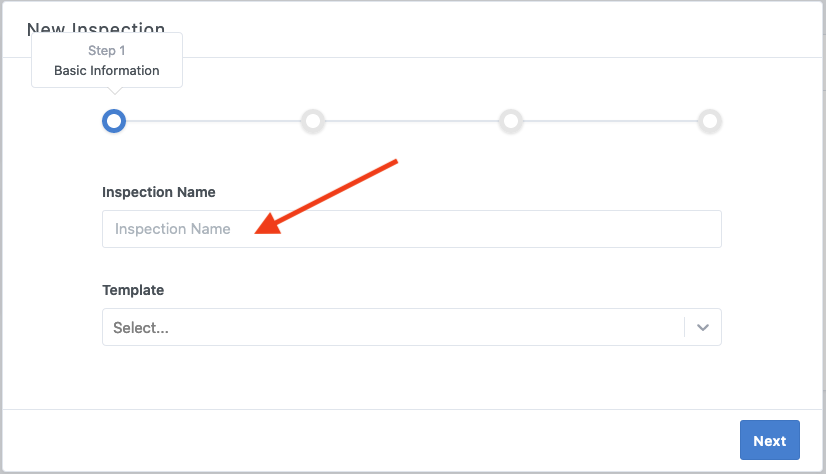Click progress line between steps two and three
The width and height of the screenshot is (826, 474).
[x=412, y=121]
